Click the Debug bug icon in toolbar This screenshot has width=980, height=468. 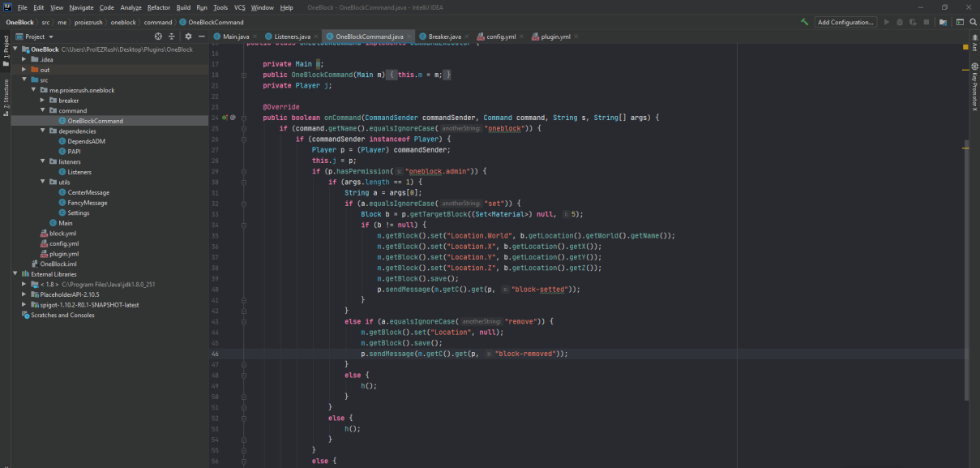click(900, 22)
